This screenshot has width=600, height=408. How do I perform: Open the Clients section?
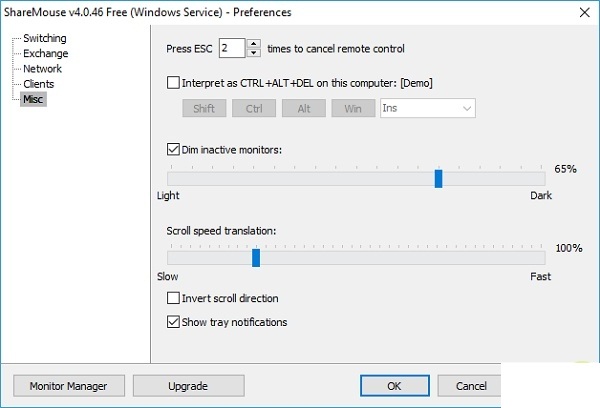tap(39, 84)
